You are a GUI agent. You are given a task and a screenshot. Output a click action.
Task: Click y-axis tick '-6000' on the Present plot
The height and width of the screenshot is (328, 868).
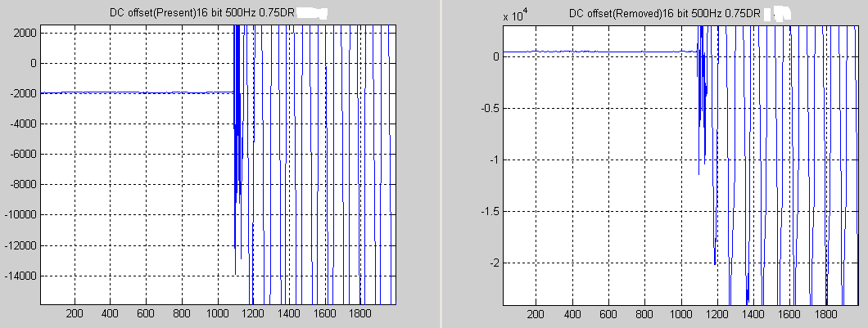[x=24, y=155]
